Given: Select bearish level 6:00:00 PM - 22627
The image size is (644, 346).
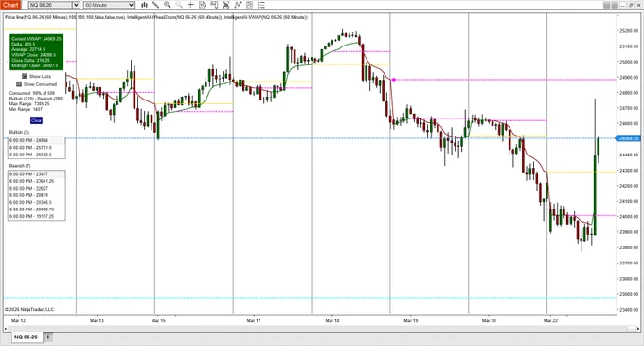Looking at the screenshot, I should coord(36,189).
